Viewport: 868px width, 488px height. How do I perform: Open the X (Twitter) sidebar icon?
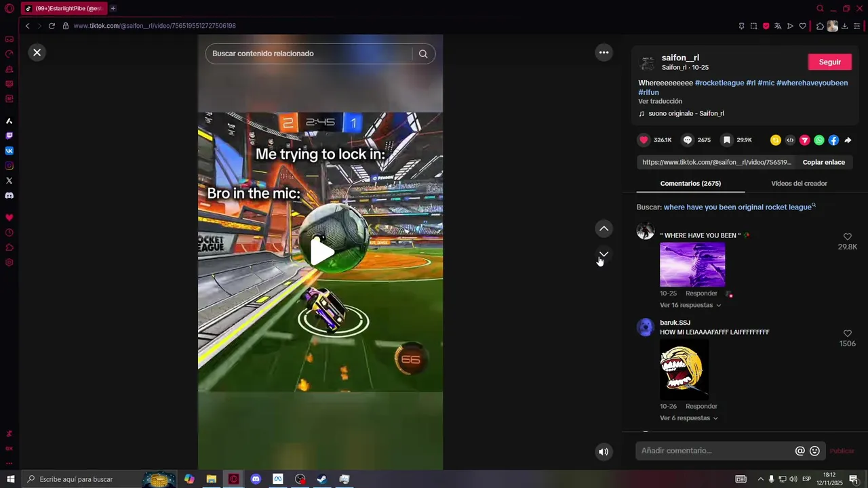[9, 180]
